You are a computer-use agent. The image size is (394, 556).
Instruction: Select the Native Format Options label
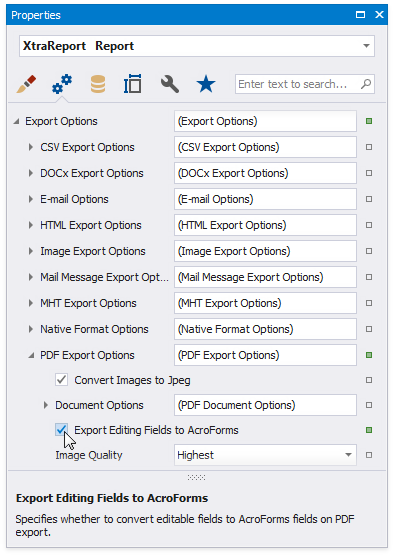(94, 329)
